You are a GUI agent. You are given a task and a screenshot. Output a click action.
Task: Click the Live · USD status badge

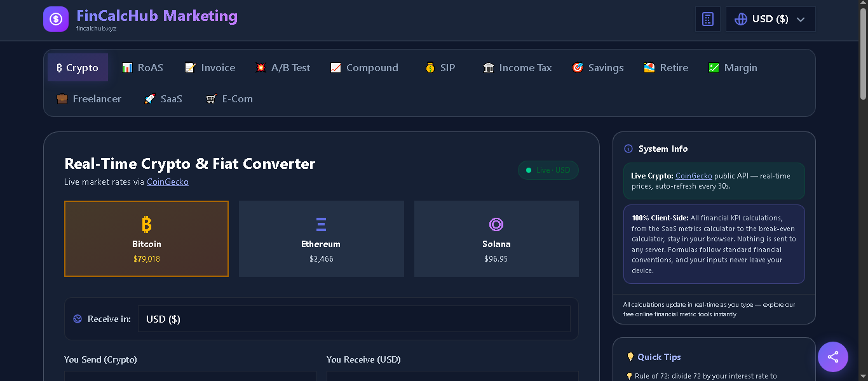[548, 170]
